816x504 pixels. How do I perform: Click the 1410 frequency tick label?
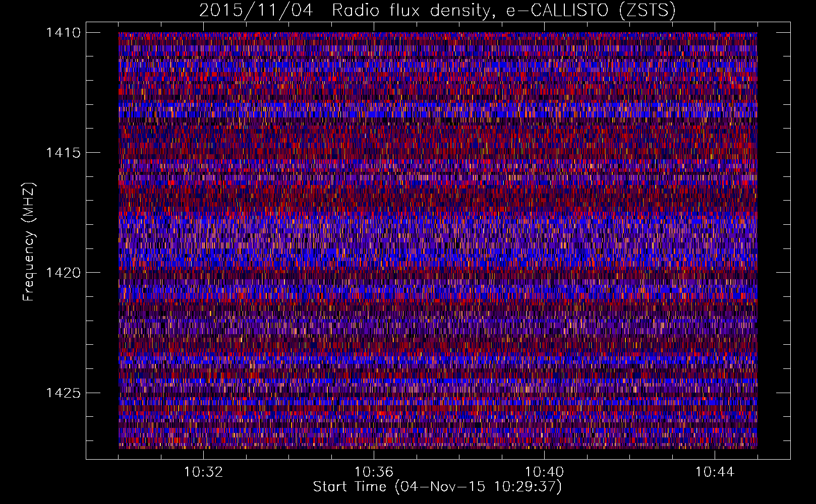[x=63, y=33]
